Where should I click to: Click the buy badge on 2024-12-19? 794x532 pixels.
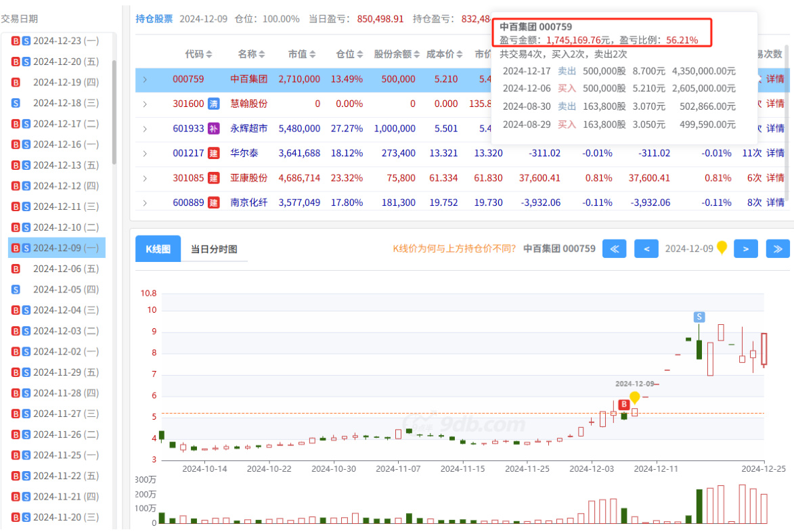coord(16,83)
